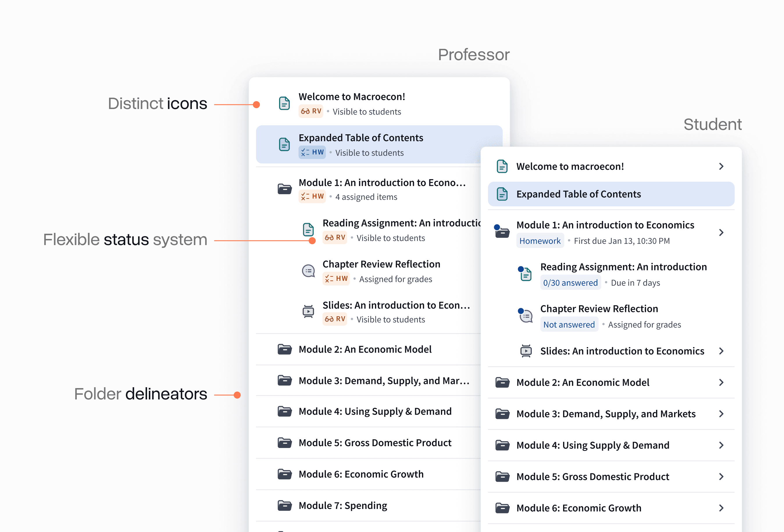The image size is (784, 532).
Task: Click the blue-dot folder icon on Module 1 in Student view
Action: pyautogui.click(x=502, y=232)
